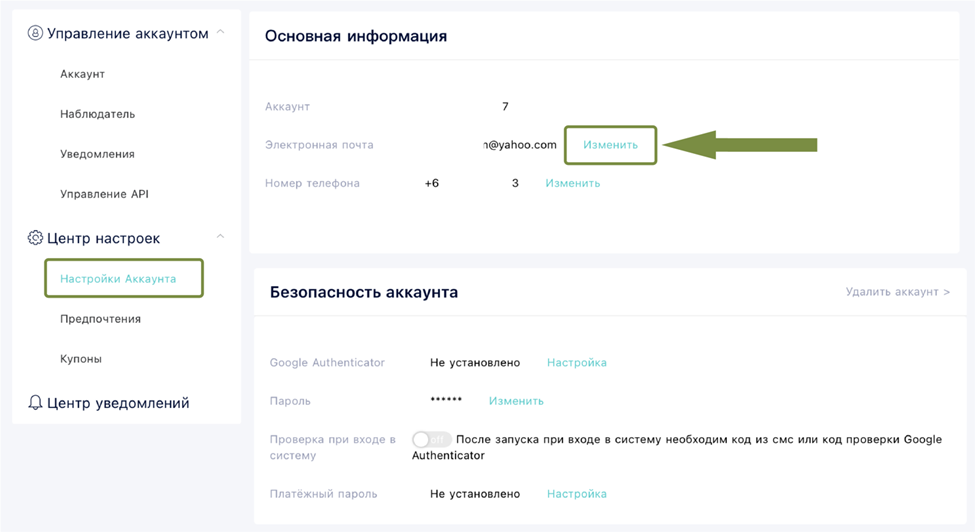Click the notification center bell icon

pos(36,403)
